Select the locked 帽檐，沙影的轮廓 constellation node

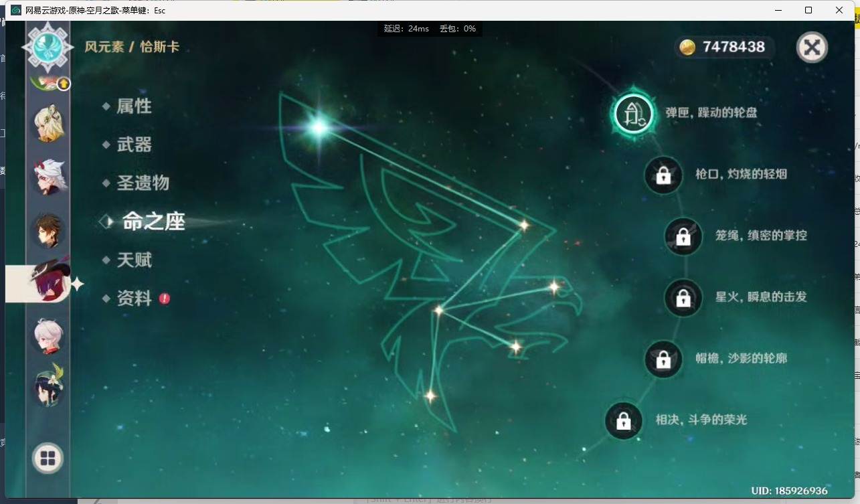(x=663, y=359)
